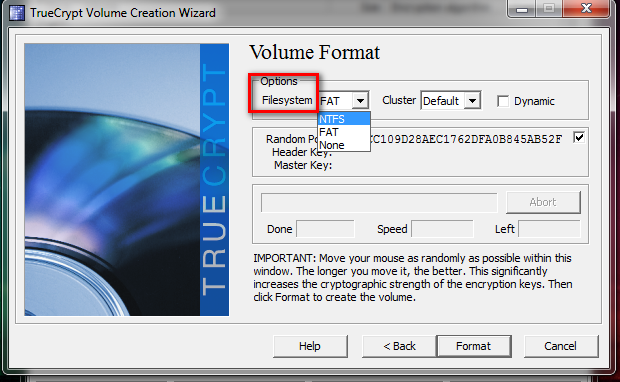
Task: Start formatting with the Format button
Action: (474, 346)
